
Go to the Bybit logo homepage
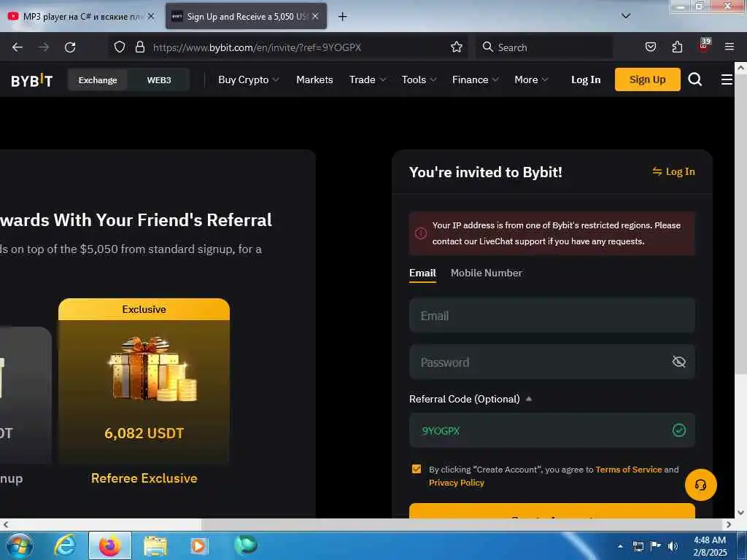(32, 80)
